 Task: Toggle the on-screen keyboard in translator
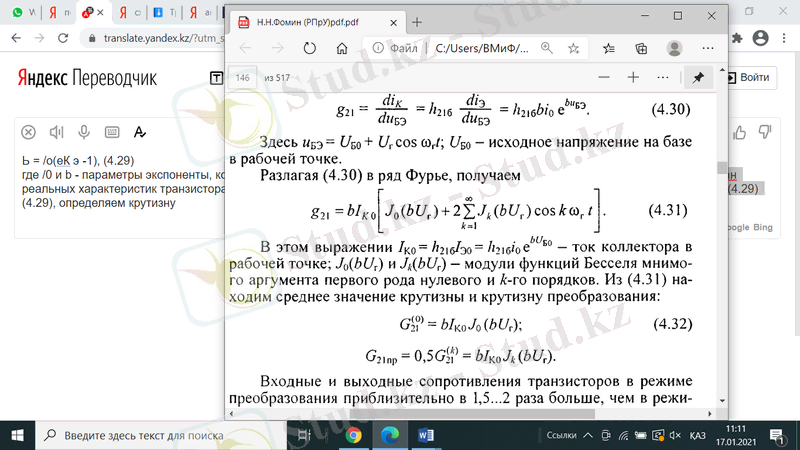pos(112,132)
